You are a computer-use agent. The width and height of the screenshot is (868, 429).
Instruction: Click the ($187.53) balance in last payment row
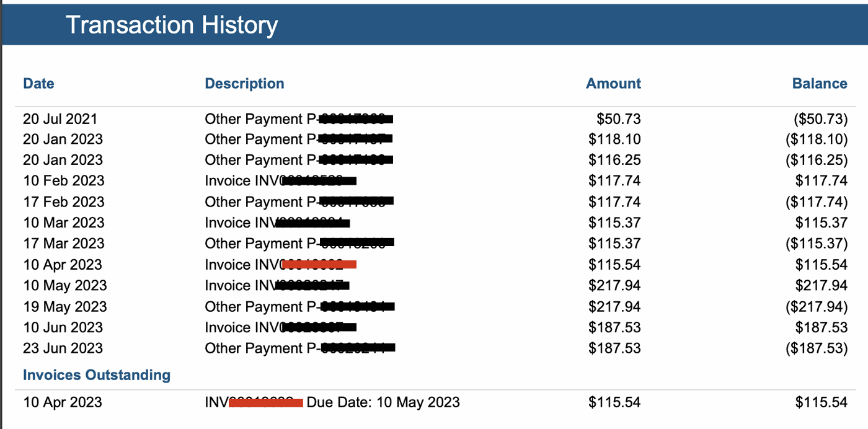tap(817, 348)
